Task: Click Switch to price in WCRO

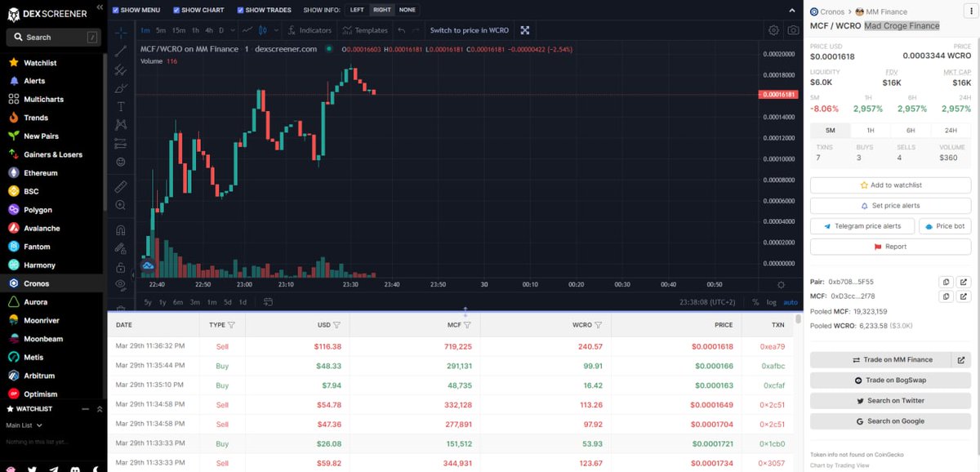Action: [x=470, y=30]
